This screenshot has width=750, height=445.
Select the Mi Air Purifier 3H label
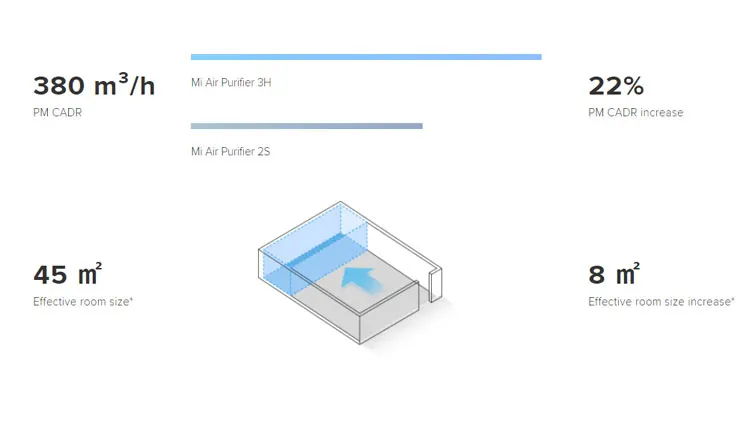tap(231, 82)
